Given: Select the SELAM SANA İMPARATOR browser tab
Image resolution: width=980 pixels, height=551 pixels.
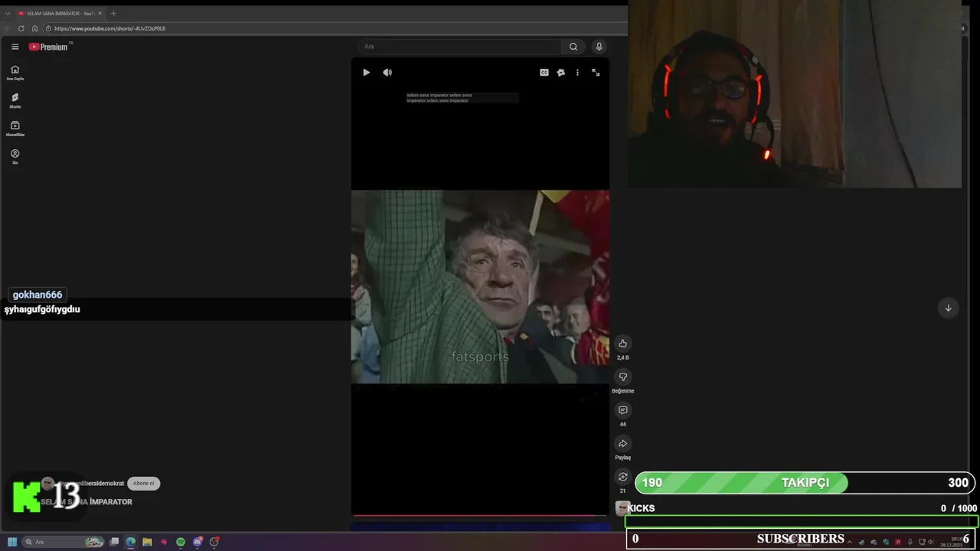Looking at the screenshot, I should [x=60, y=13].
